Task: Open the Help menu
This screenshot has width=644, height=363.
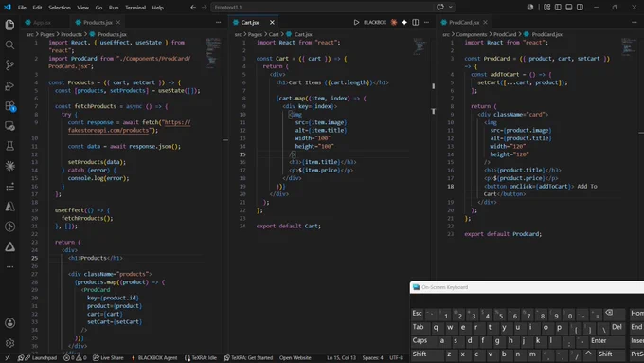Action: (x=158, y=8)
